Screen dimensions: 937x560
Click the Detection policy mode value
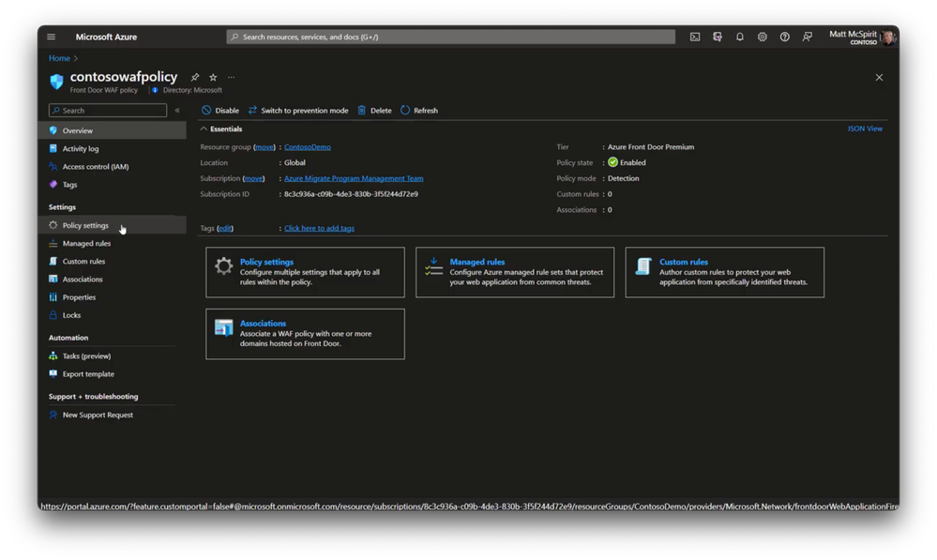pyautogui.click(x=624, y=179)
